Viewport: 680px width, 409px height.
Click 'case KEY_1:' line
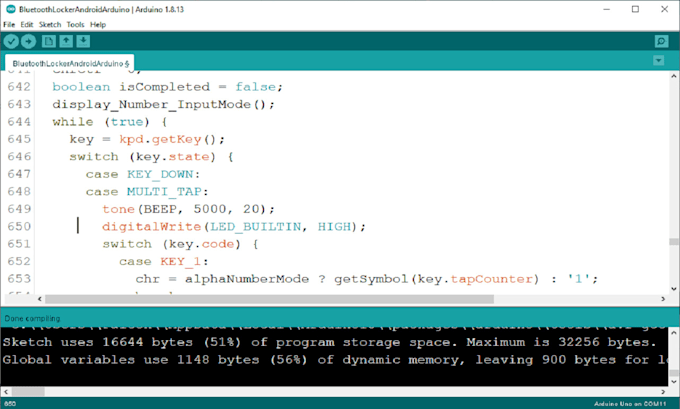[x=163, y=262]
